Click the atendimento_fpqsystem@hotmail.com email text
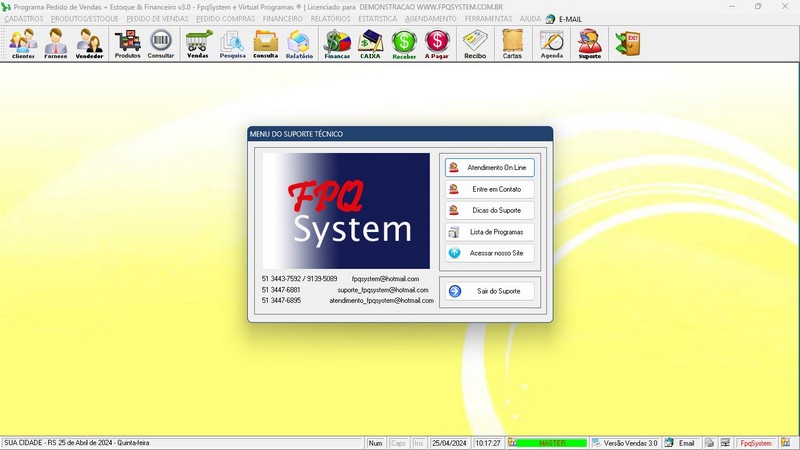 381,301
